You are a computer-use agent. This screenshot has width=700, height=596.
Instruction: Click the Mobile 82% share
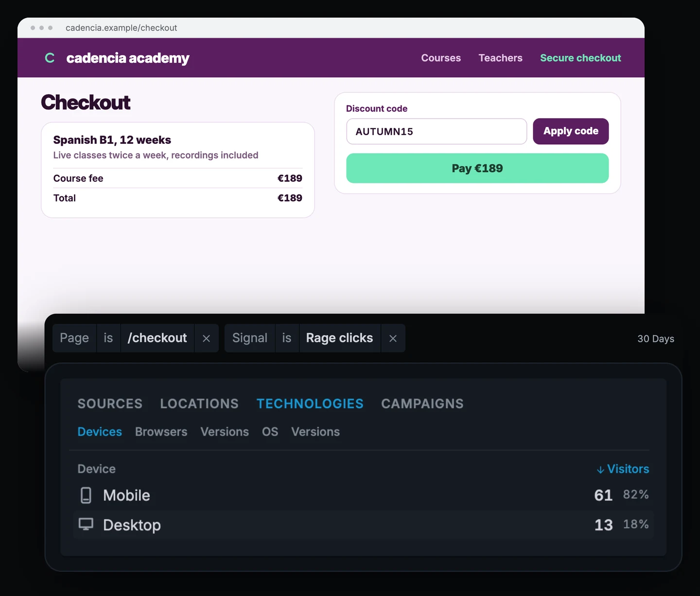(x=636, y=495)
